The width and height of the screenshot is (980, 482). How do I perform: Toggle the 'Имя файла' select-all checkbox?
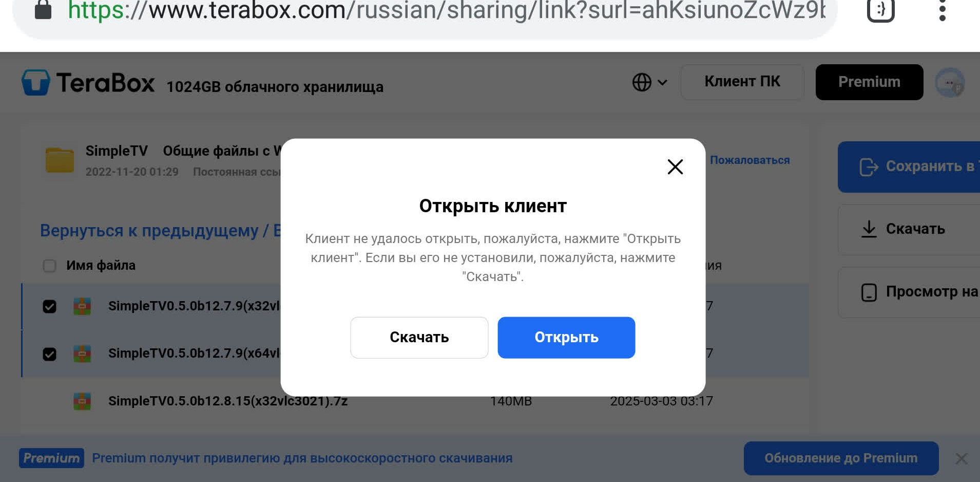(x=49, y=266)
